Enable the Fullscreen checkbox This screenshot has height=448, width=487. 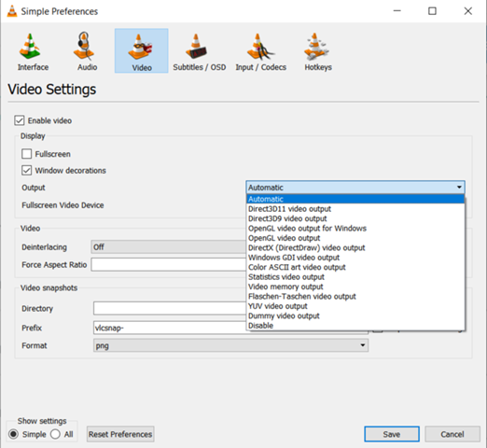[x=26, y=154]
